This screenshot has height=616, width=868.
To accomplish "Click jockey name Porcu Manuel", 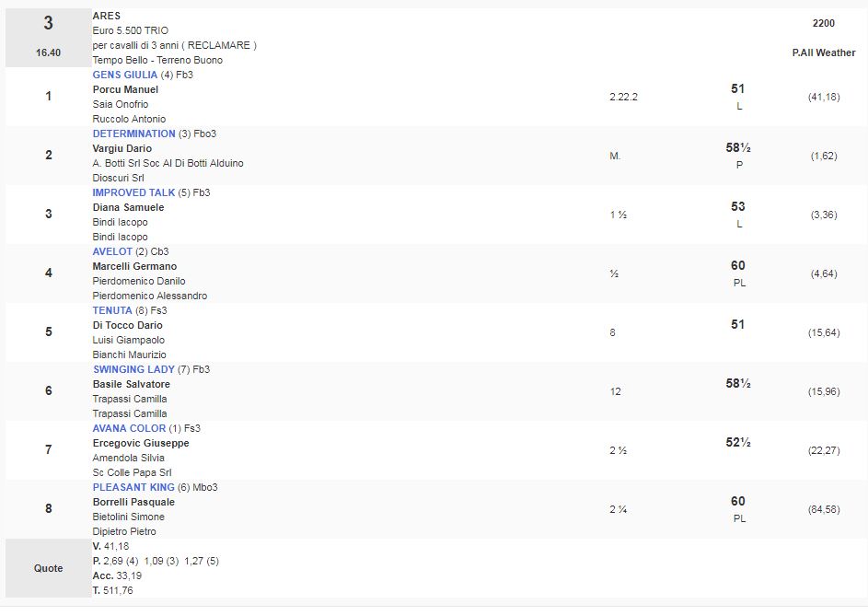I will coord(125,89).
